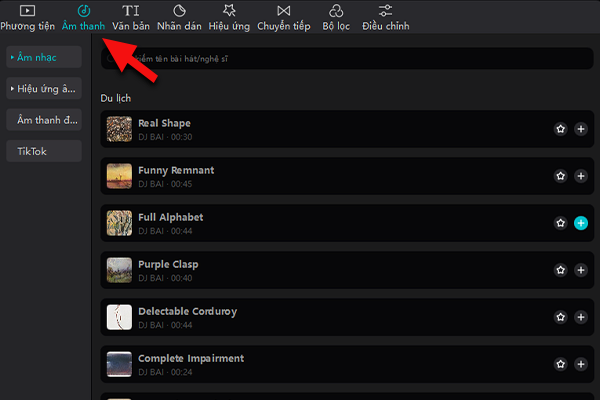This screenshot has height=400, width=600.
Task: Select the Văn bản text tool
Action: point(130,17)
